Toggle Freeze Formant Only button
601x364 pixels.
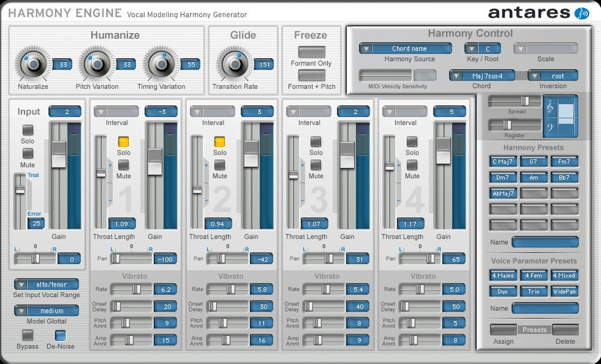click(x=312, y=51)
